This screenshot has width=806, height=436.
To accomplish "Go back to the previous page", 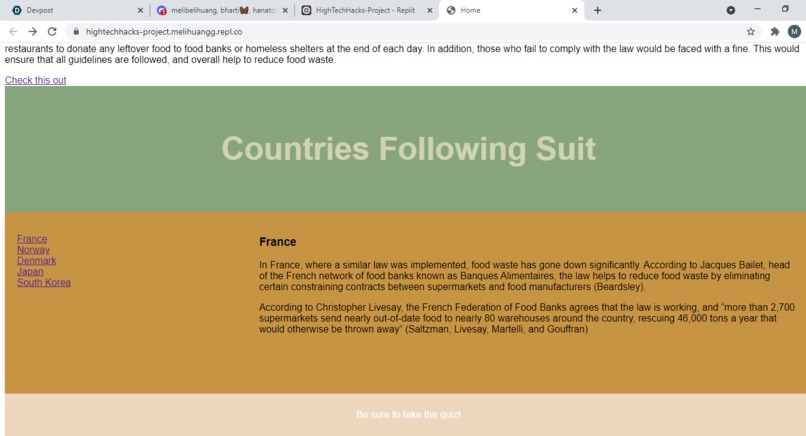I will click(x=13, y=31).
